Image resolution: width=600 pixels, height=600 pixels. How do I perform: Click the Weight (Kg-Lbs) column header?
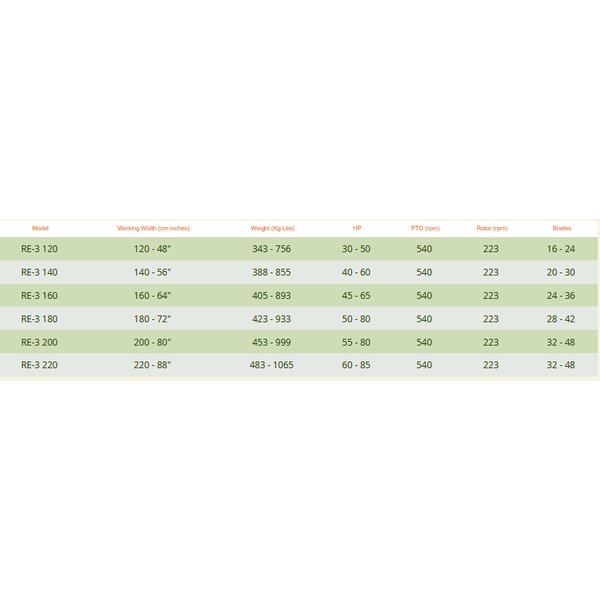point(272,228)
